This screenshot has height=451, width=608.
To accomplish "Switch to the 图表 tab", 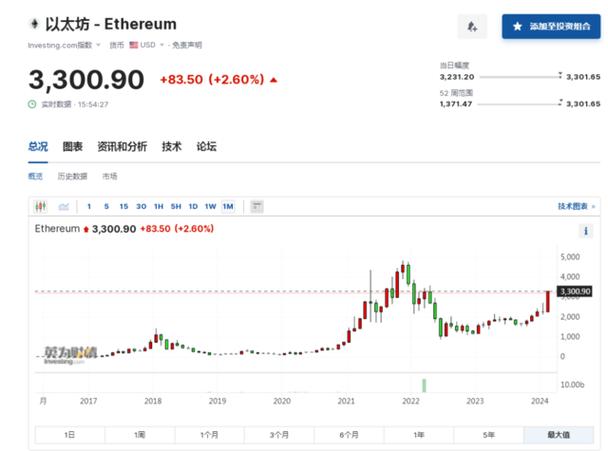I will (73, 147).
